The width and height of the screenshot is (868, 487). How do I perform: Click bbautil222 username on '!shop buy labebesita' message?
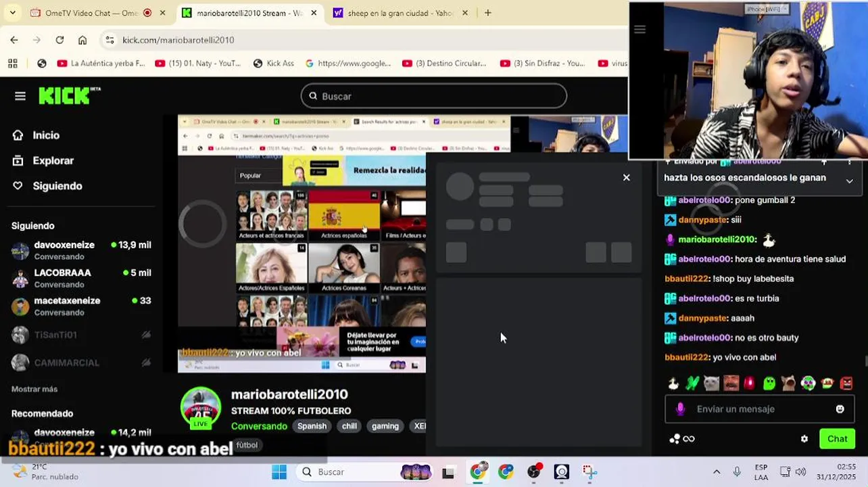point(687,279)
